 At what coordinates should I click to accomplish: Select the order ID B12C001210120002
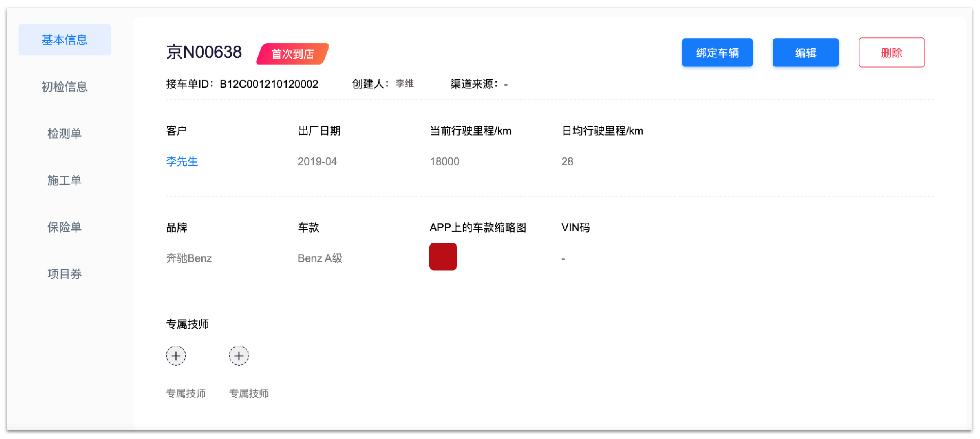[269, 84]
